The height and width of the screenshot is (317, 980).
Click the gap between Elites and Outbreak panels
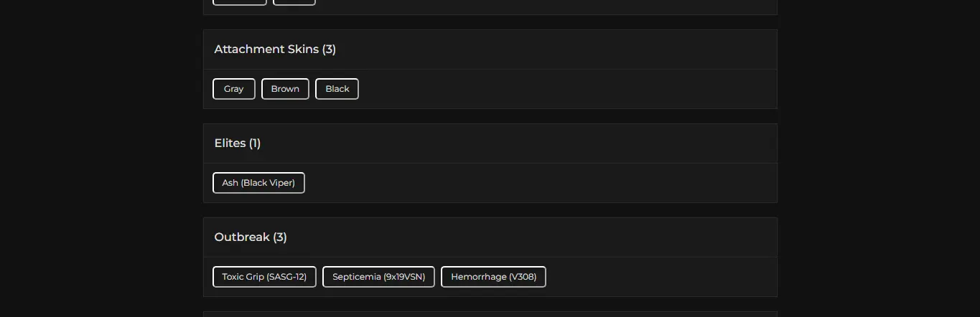[x=490, y=210]
